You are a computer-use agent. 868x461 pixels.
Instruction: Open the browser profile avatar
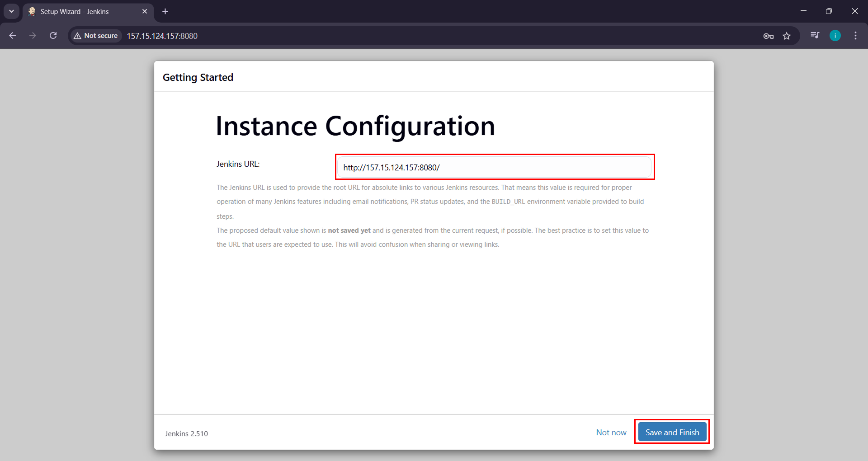(x=835, y=36)
